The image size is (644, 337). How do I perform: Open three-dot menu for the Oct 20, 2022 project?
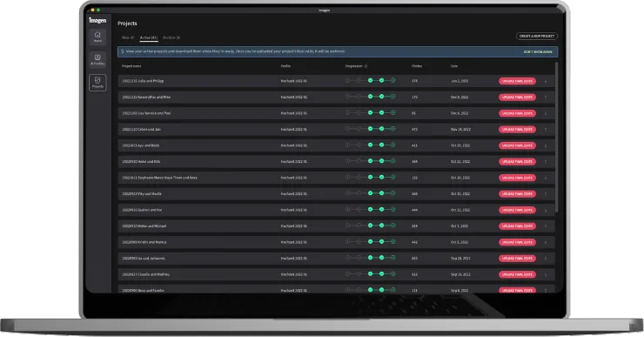pos(546,178)
